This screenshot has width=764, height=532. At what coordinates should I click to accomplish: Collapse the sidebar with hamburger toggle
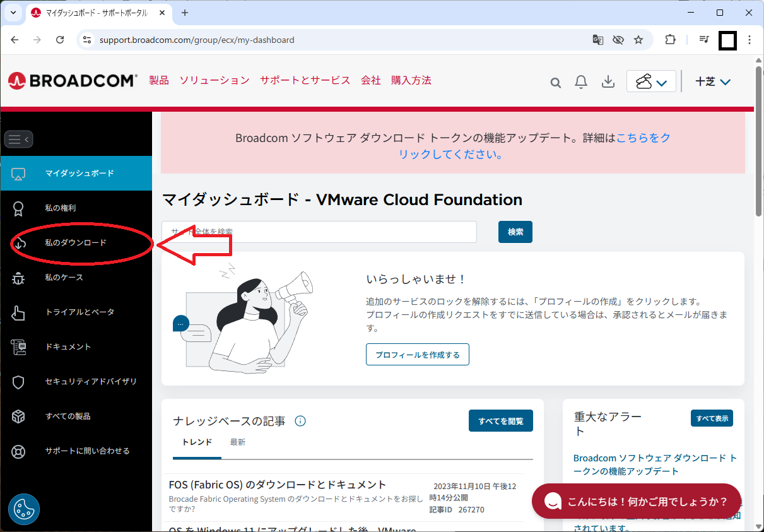click(x=18, y=139)
